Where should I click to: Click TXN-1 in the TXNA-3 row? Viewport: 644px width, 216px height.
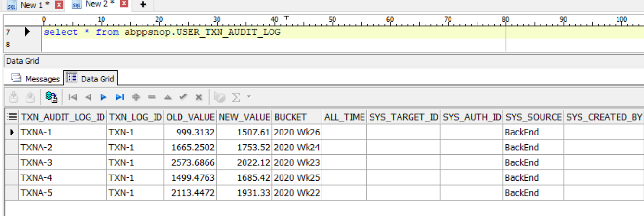pyautogui.click(x=135, y=162)
